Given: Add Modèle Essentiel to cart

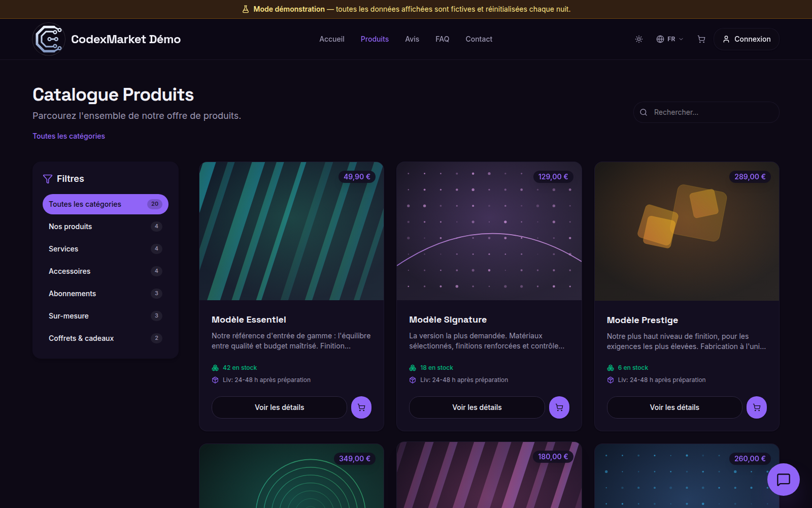Looking at the screenshot, I should tap(361, 407).
